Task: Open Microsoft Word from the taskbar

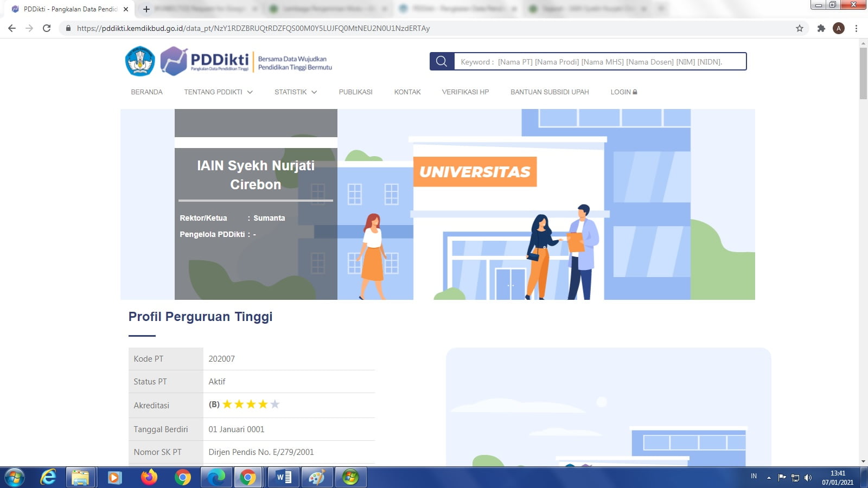Action: (x=284, y=477)
